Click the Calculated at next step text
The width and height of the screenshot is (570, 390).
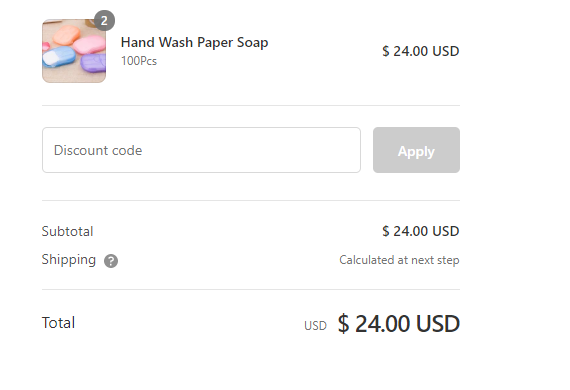coord(399,260)
